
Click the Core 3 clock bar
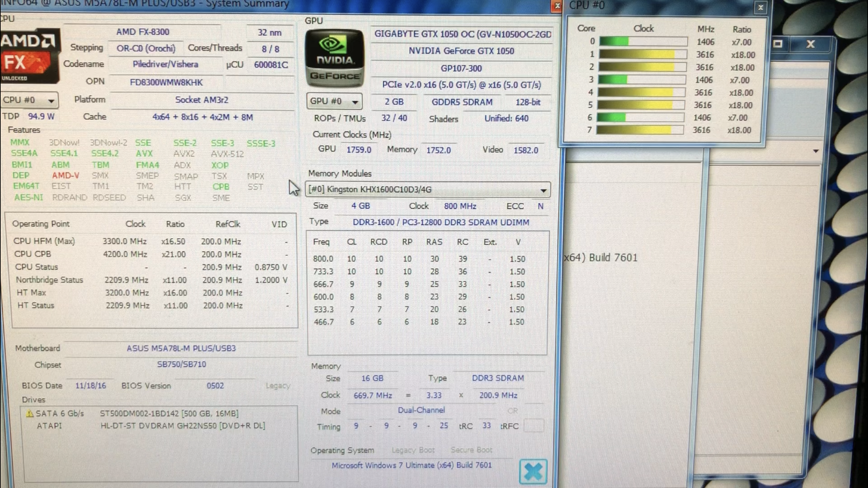click(x=642, y=80)
